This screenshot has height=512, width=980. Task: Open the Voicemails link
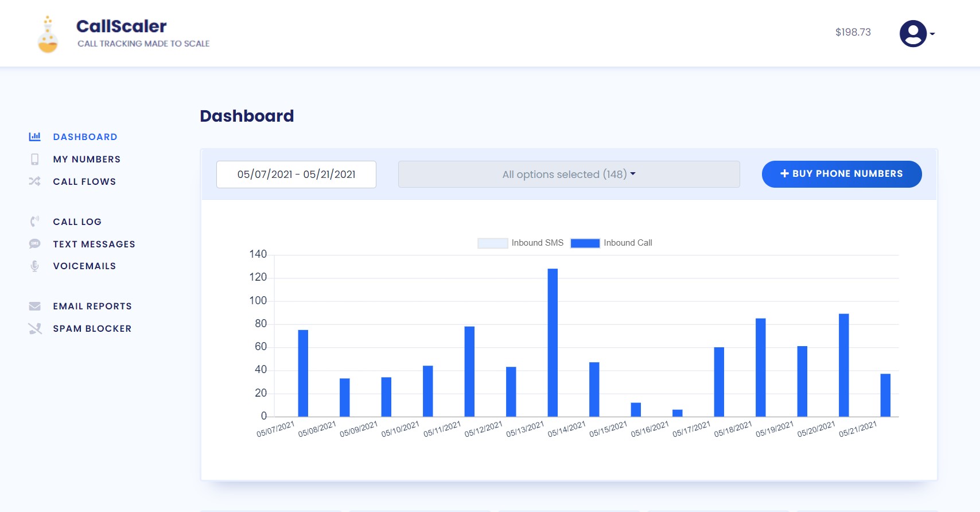(84, 266)
